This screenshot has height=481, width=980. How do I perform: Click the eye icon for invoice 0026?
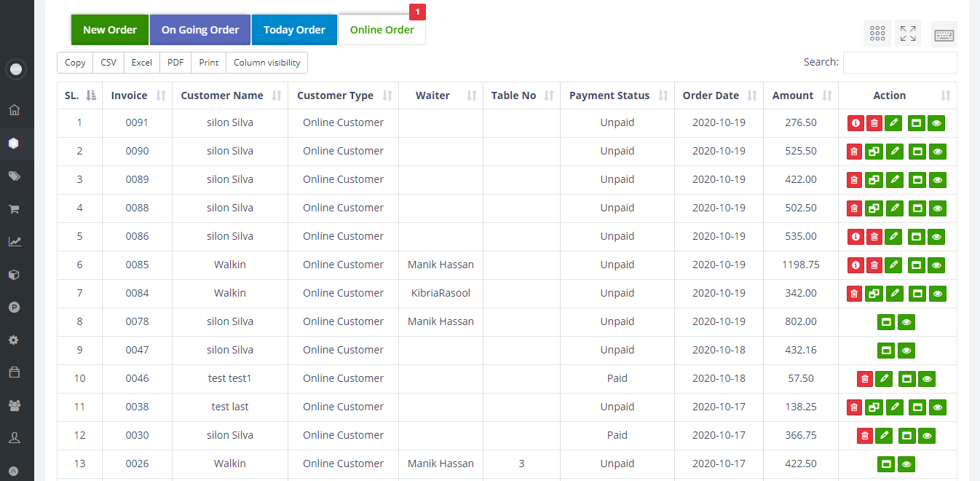pos(906,464)
